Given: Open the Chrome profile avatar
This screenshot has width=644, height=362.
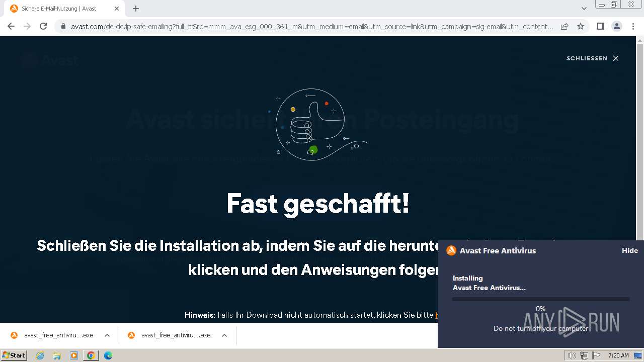Looking at the screenshot, I should click(x=616, y=26).
